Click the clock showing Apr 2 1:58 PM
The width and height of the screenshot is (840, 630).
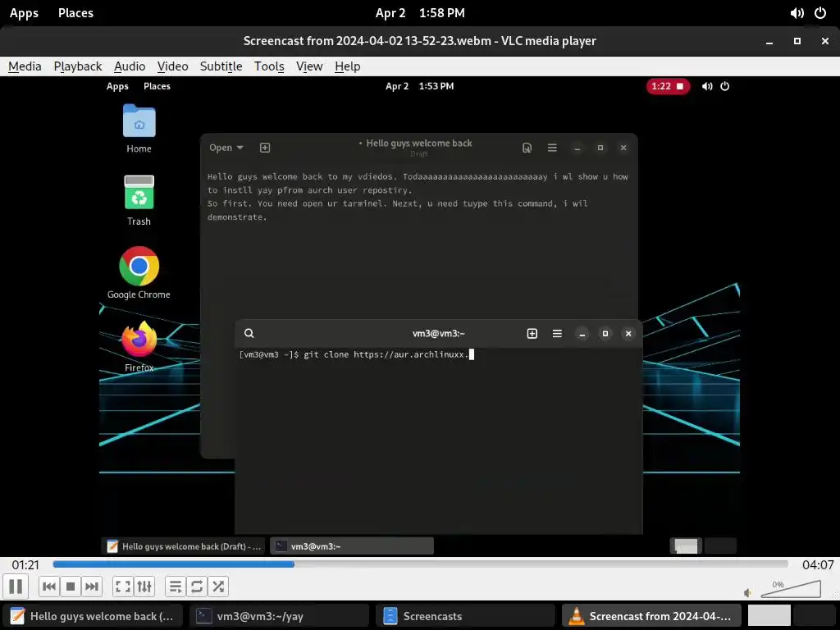[x=420, y=13]
